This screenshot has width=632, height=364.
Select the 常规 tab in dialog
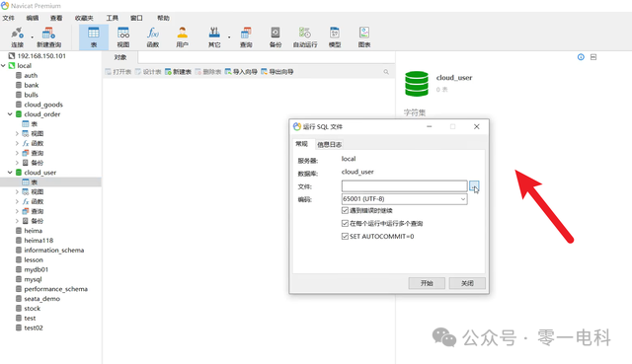301,144
